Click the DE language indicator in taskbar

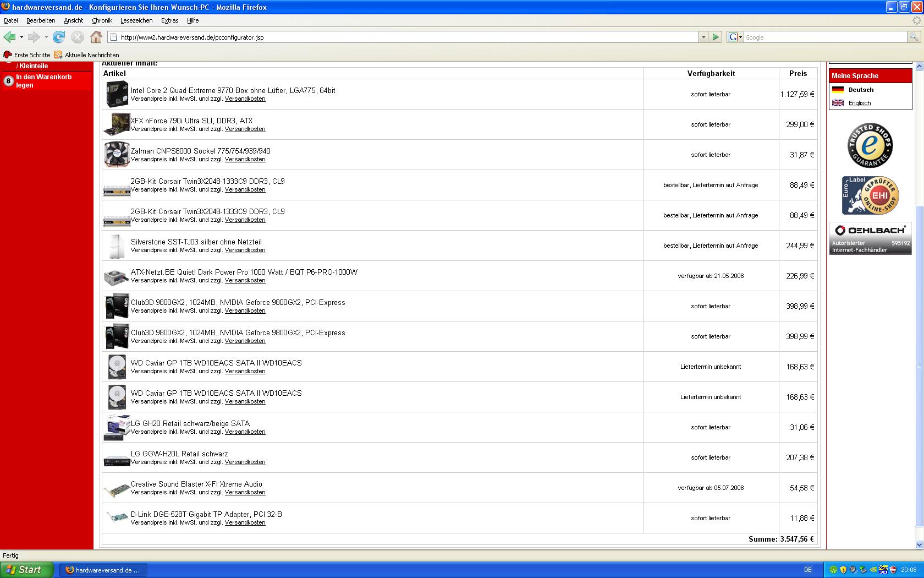click(807, 570)
